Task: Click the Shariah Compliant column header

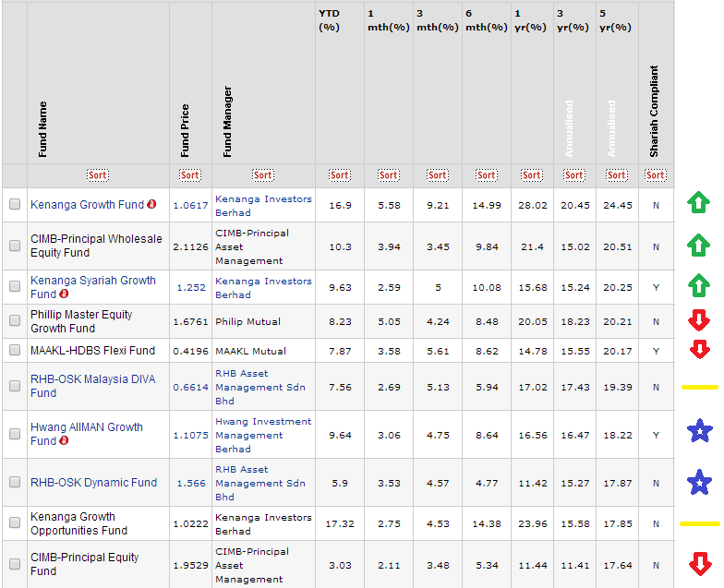Action: 654,111
